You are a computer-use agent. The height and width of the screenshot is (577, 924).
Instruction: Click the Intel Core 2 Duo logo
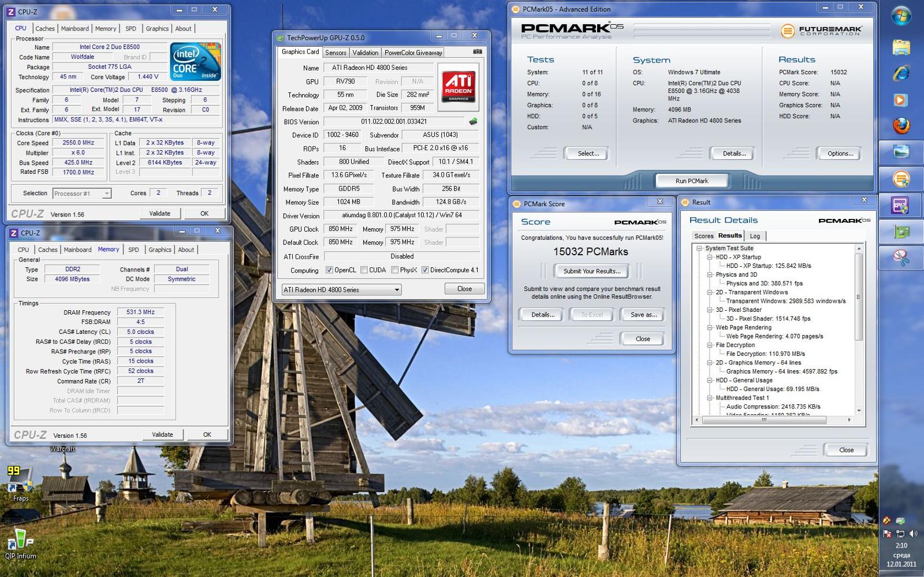[195, 61]
